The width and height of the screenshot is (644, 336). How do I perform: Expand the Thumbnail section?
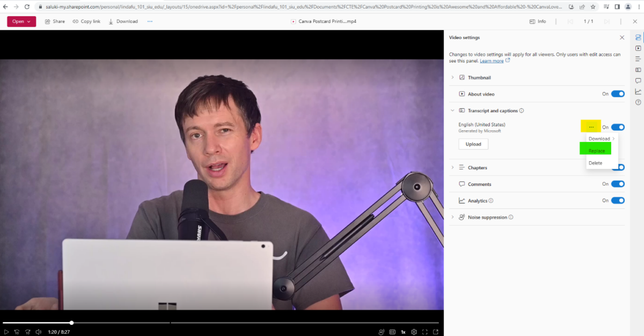452,77
